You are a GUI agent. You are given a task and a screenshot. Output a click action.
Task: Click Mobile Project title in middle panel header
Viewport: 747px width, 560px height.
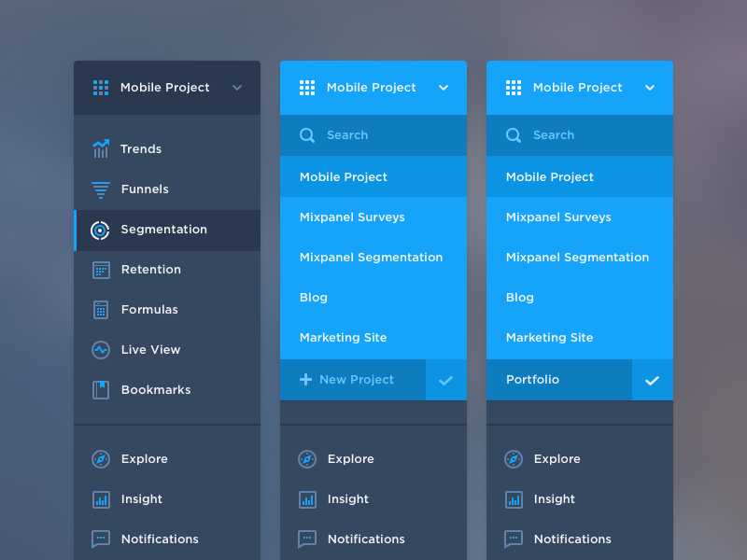(x=371, y=88)
